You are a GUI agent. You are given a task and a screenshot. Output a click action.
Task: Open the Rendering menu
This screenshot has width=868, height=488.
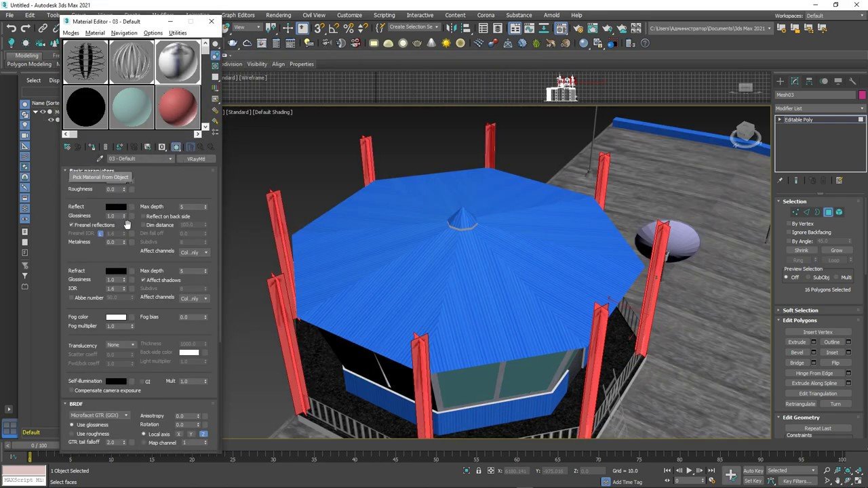click(278, 15)
